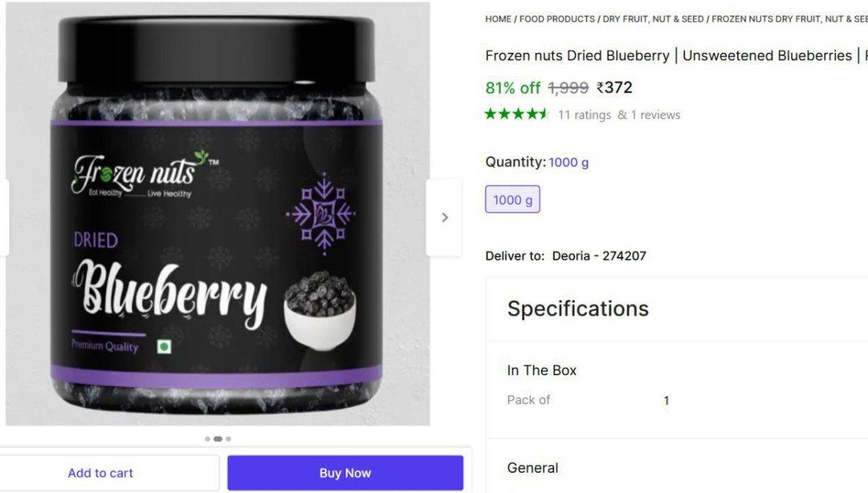Open DRY FRUIT, NUT & SEED breadcrumb
Image resolution: width=868 pixels, height=493 pixels.
point(653,19)
